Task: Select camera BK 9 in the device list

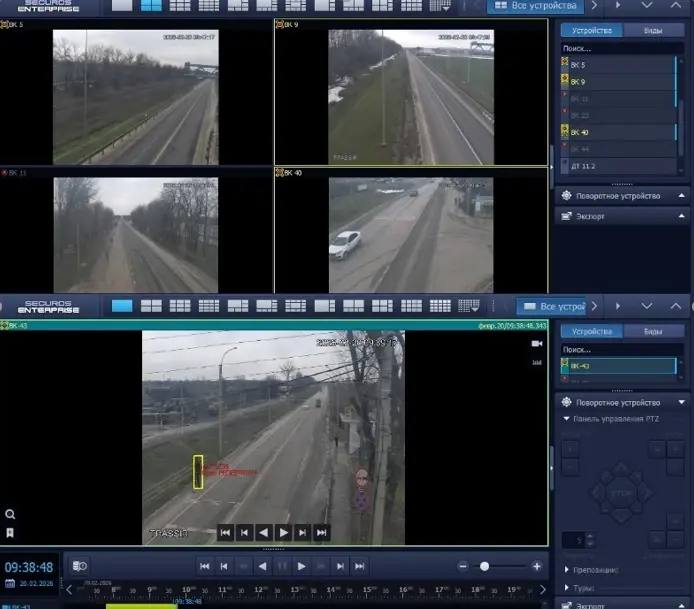Action: pos(579,81)
